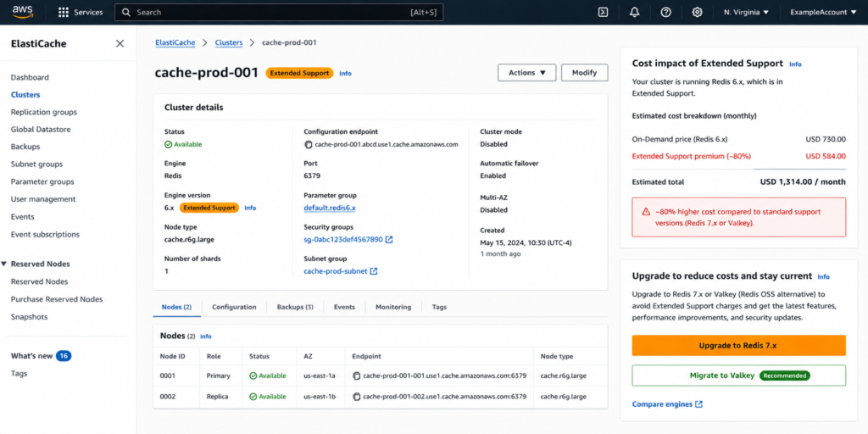Select the us-east-1a cell
This screenshot has height=434, width=868.
click(320, 376)
